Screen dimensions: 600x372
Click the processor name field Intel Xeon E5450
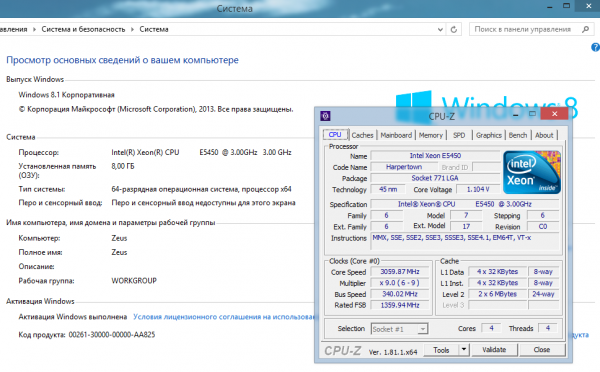pyautogui.click(x=435, y=155)
